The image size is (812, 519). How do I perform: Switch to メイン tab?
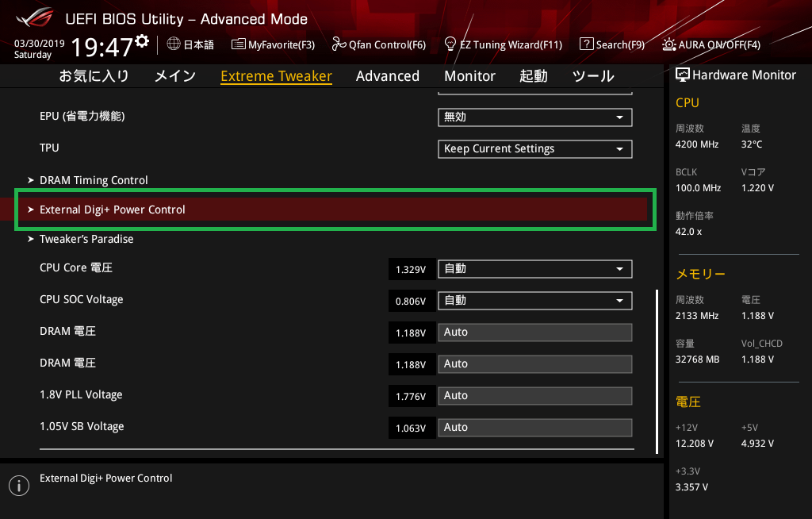175,76
